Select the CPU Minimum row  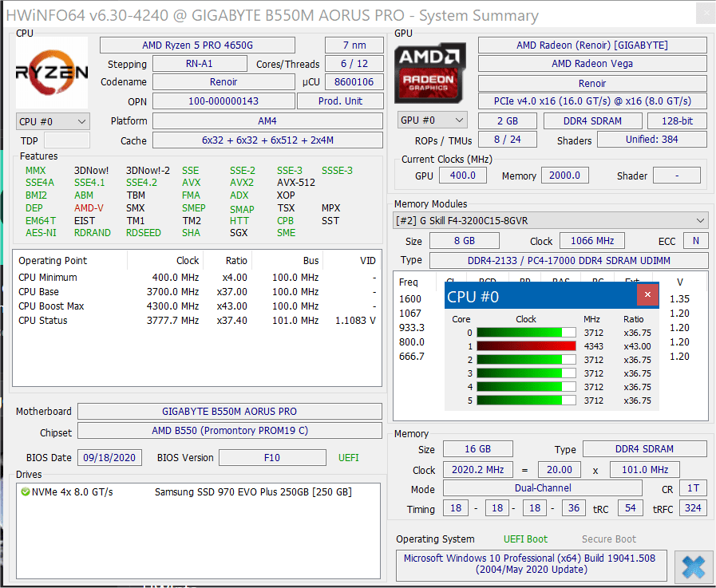pyautogui.click(x=197, y=278)
